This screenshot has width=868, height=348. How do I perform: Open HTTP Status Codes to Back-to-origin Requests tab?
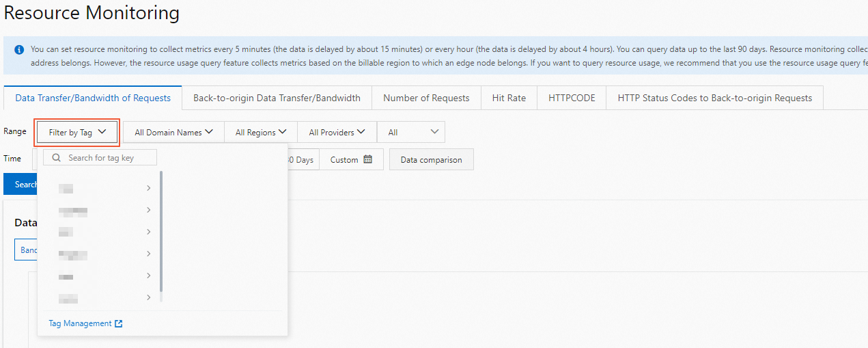click(x=715, y=98)
